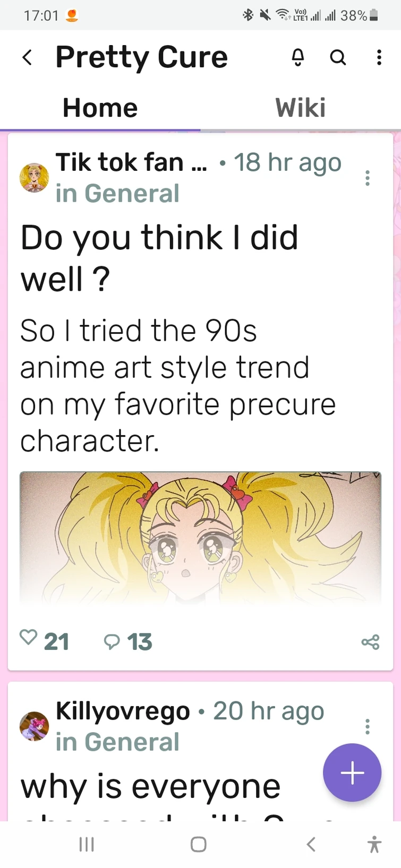Open Tik tok fan's profile avatar
This screenshot has width=401, height=868.
click(34, 177)
